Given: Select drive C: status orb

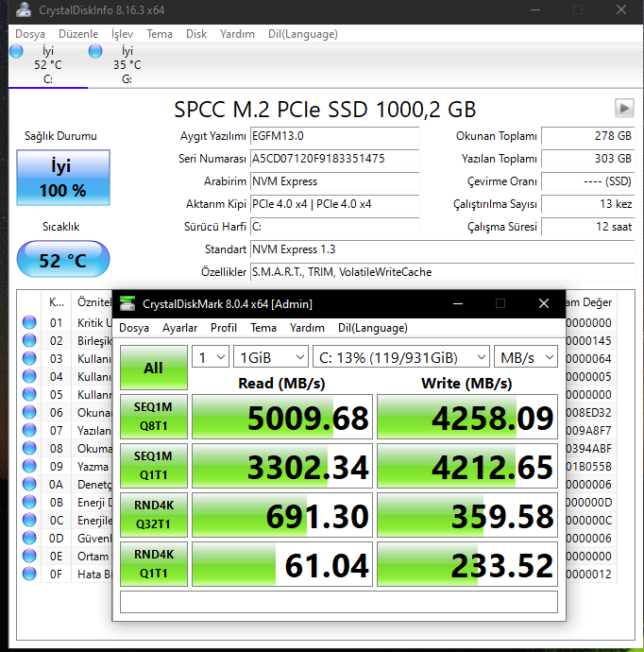Looking at the screenshot, I should (16, 51).
